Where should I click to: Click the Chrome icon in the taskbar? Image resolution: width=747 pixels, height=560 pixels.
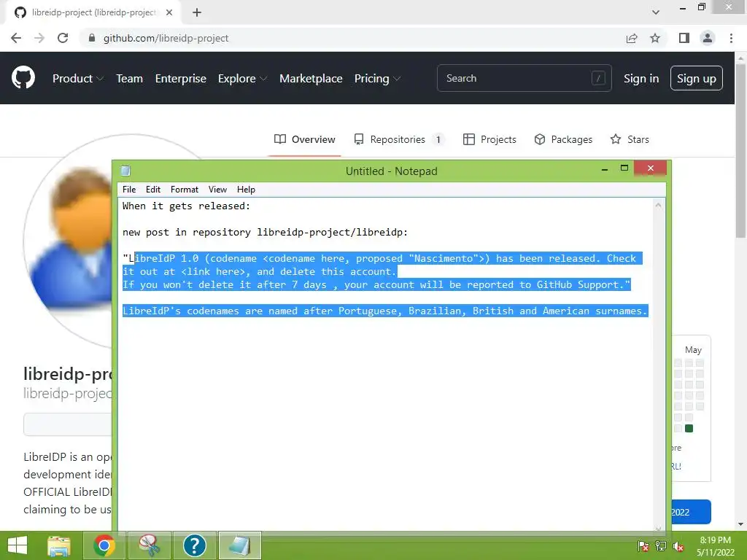104,545
